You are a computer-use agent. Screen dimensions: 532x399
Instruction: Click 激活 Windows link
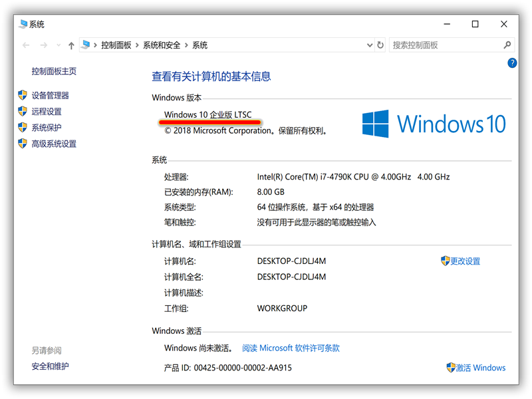(x=480, y=368)
